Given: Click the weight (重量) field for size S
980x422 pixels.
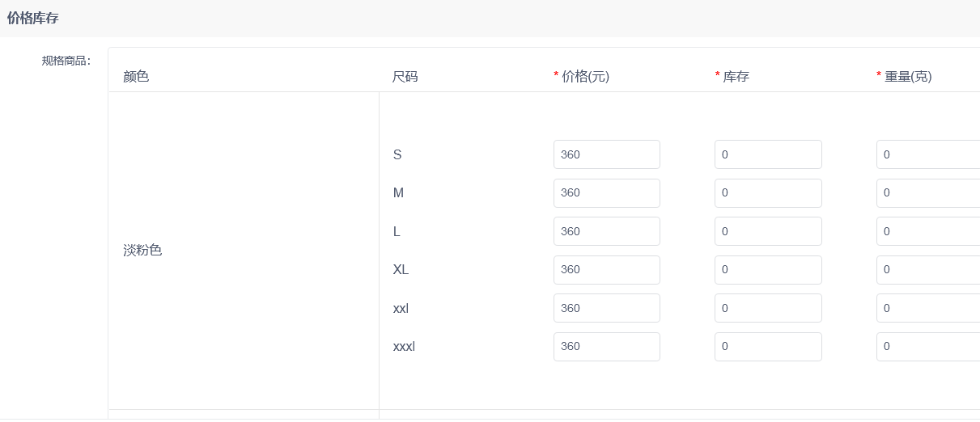Looking at the screenshot, I should point(927,154).
